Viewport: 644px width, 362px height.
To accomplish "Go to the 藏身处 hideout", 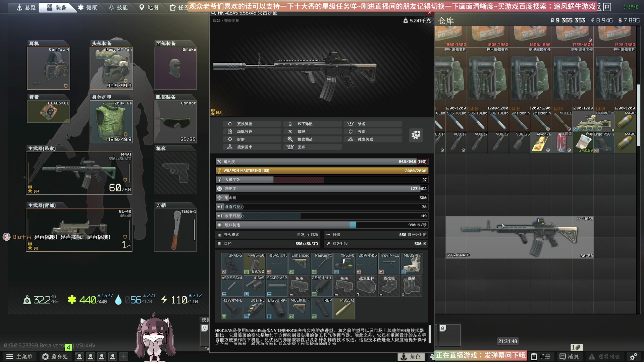I will pyautogui.click(x=55, y=357).
